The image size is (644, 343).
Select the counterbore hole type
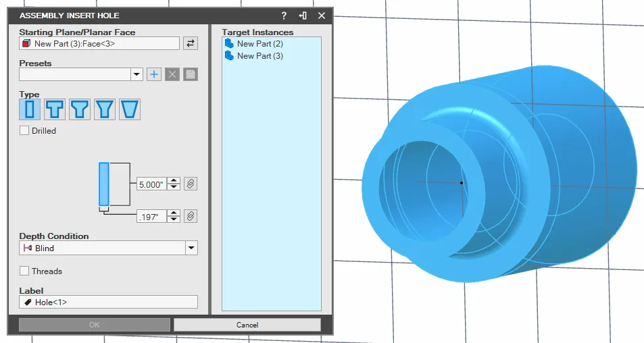[x=55, y=109]
